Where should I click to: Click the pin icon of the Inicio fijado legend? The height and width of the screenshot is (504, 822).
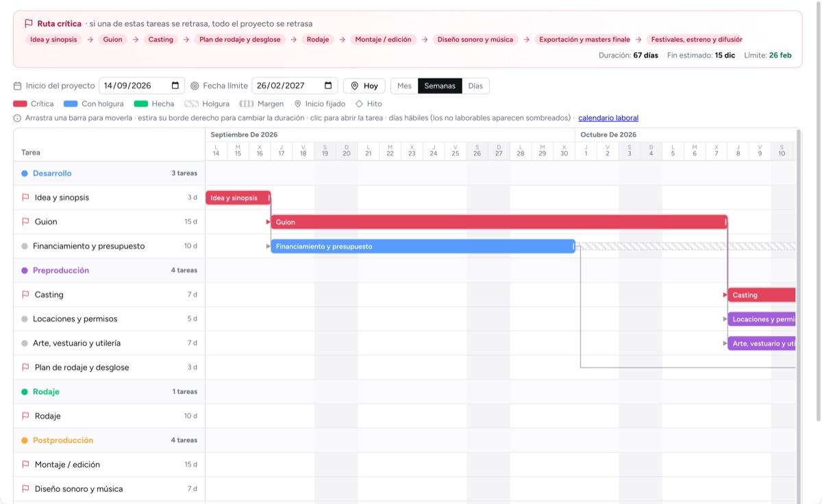(298, 104)
